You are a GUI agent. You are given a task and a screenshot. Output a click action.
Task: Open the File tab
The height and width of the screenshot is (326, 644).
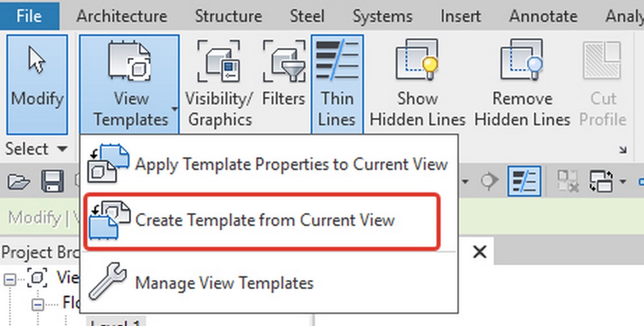click(x=29, y=16)
